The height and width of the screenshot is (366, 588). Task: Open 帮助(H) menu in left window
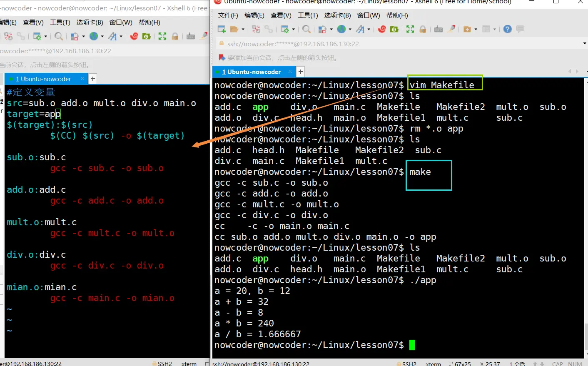(149, 22)
